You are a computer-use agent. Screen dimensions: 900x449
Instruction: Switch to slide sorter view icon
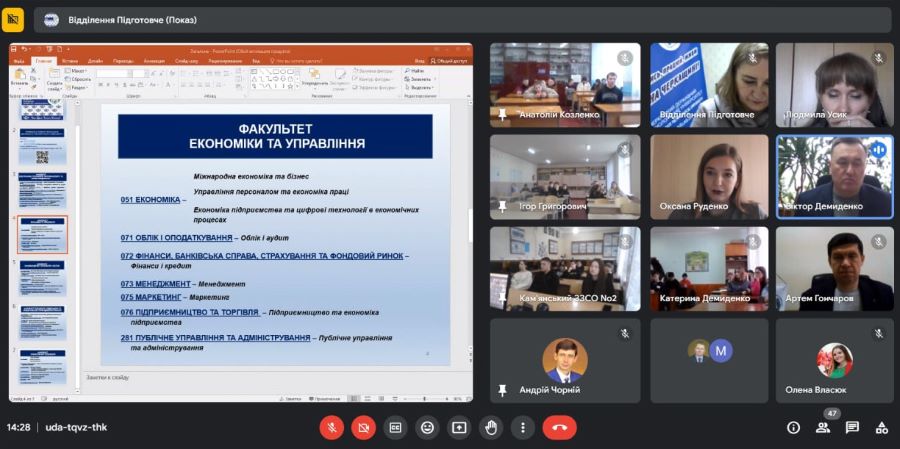(x=365, y=398)
